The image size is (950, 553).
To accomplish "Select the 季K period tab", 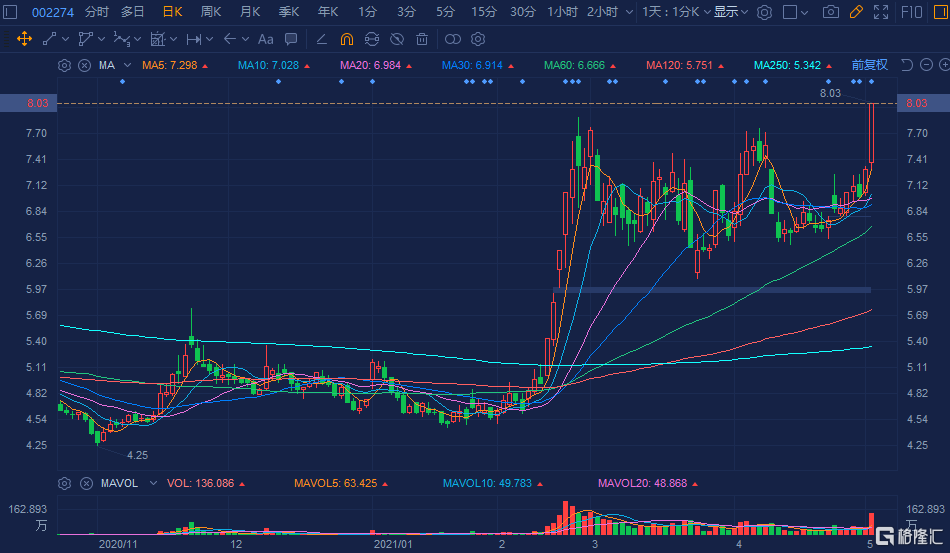I will 289,12.
